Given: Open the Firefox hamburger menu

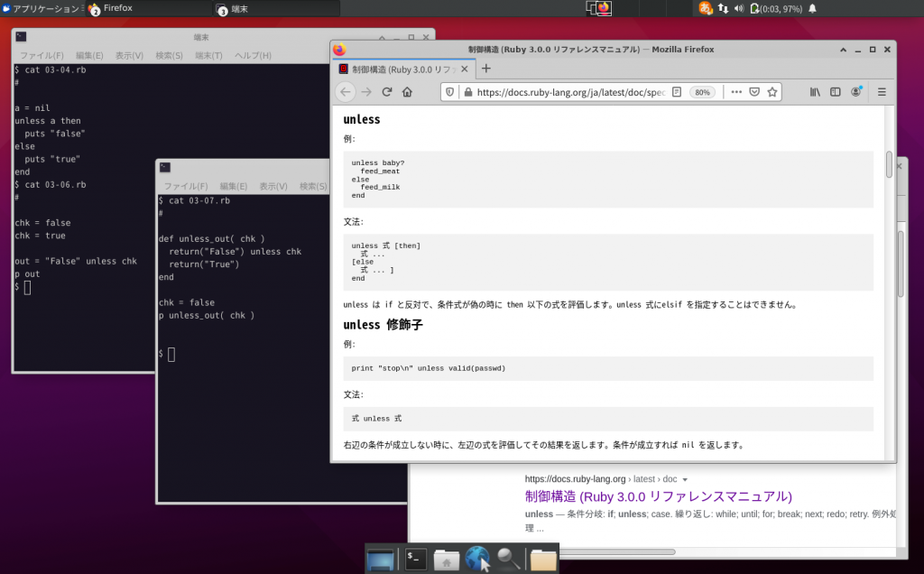Looking at the screenshot, I should pyautogui.click(x=881, y=91).
